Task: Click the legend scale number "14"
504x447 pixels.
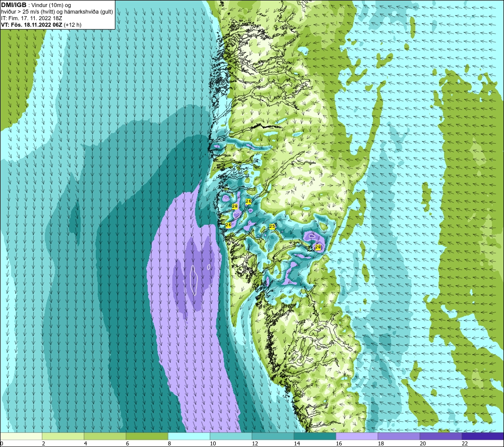Action: (x=297, y=444)
